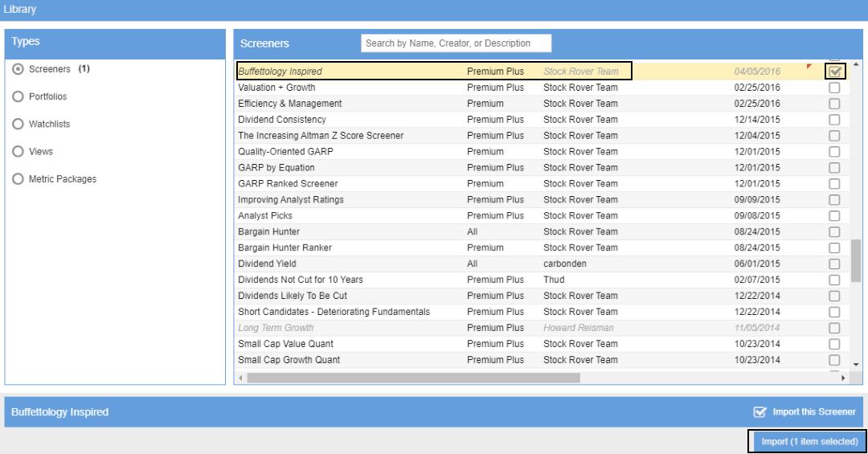This screenshot has width=868, height=454.
Task: Click the horizontal scrollbar thumb
Action: pyautogui.click(x=414, y=378)
